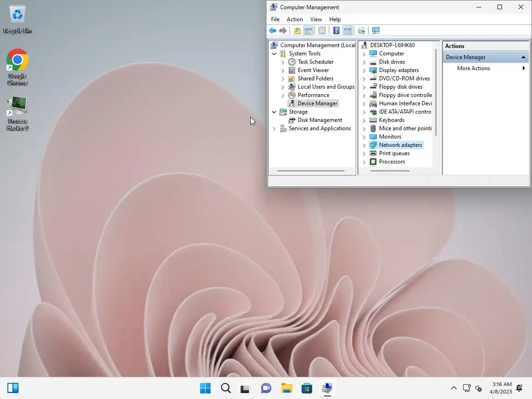Open the Widgets taskbar button
Image resolution: width=532 pixels, height=399 pixels.
click(x=13, y=388)
